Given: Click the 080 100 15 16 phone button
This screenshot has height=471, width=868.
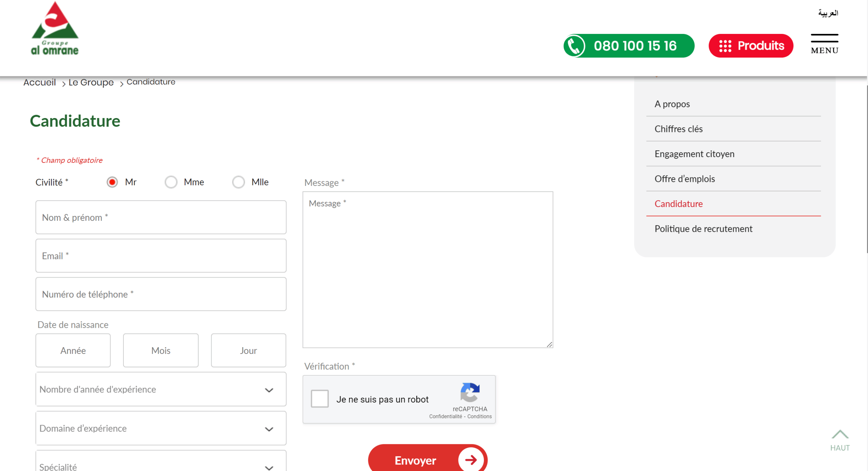Looking at the screenshot, I should pos(629,46).
